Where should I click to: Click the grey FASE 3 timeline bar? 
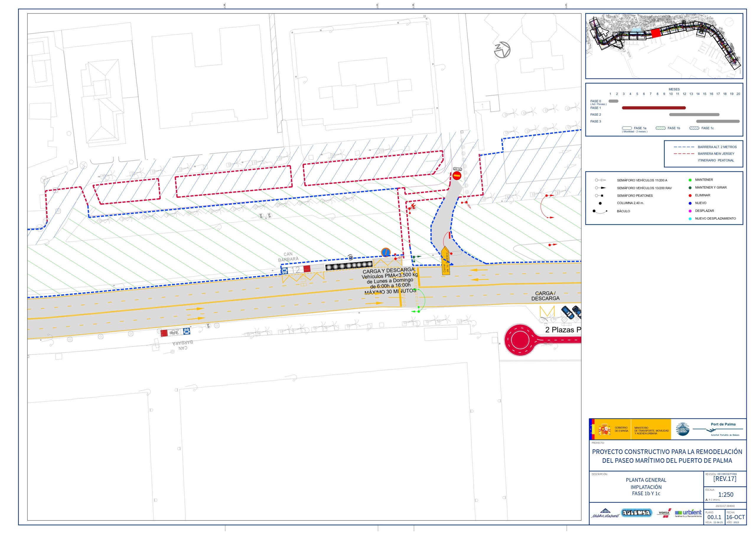(718, 121)
